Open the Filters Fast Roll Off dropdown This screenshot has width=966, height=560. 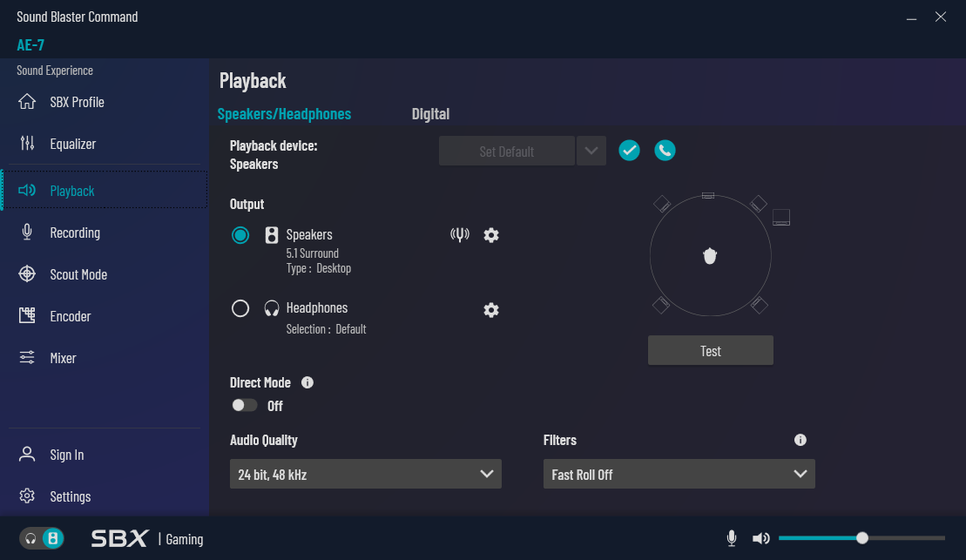[679, 474]
